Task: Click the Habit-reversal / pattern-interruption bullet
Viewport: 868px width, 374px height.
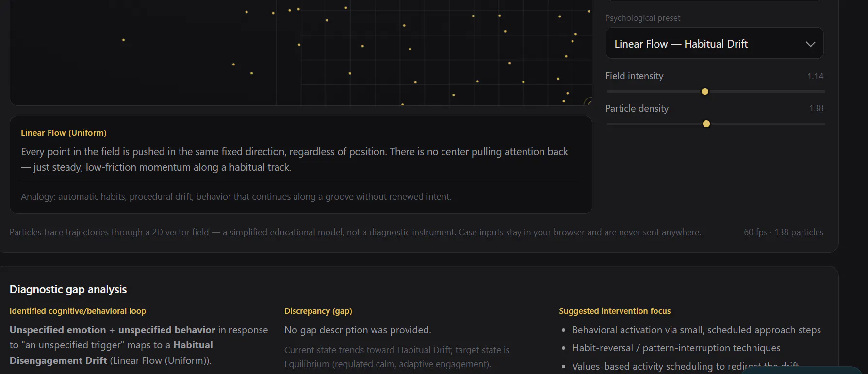Action: pyautogui.click(x=676, y=348)
